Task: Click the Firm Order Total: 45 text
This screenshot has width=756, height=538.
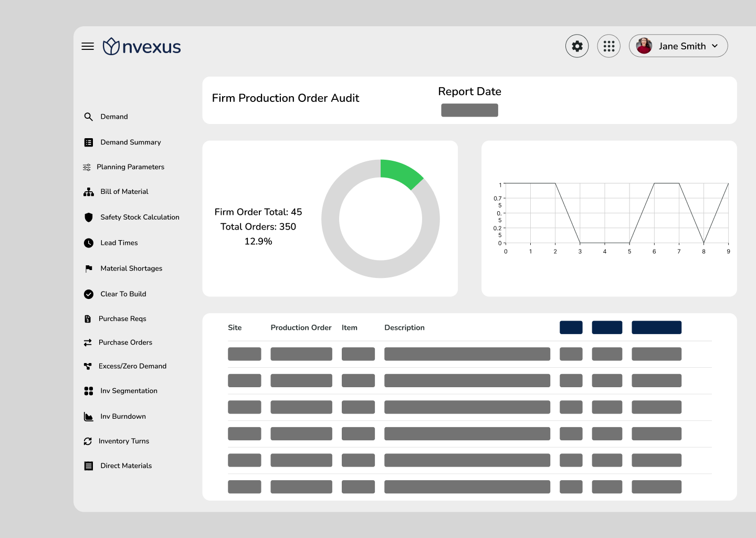Action: [x=258, y=212]
